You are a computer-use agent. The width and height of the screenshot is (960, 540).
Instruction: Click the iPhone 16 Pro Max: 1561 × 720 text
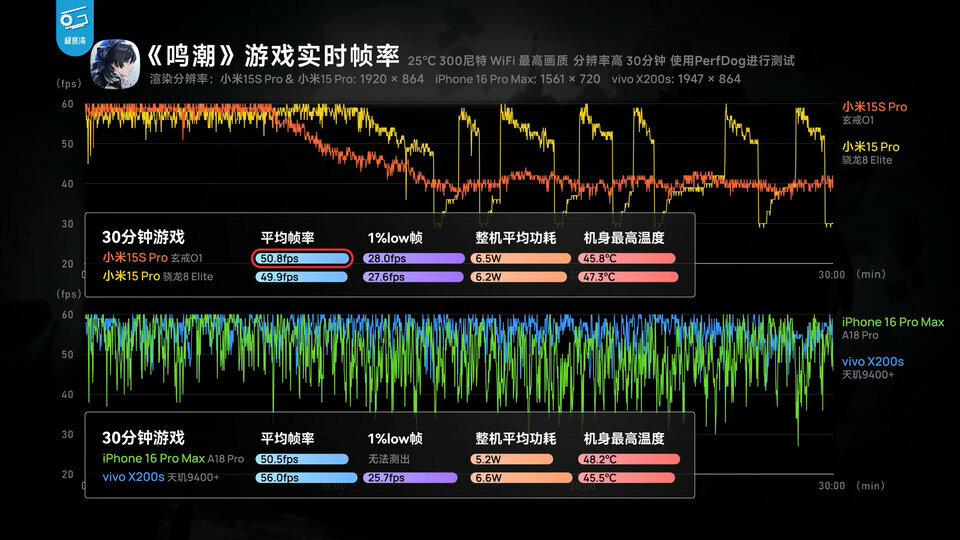point(518,79)
